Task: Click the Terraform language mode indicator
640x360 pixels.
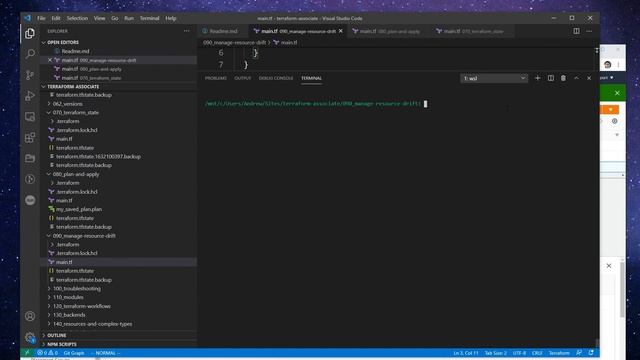Action: (x=559, y=353)
